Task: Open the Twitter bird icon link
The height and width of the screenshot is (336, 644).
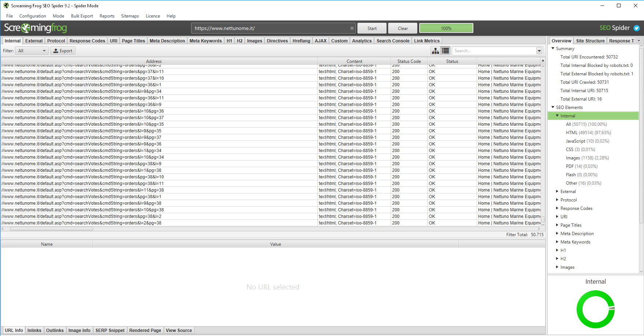Action: pos(637,28)
